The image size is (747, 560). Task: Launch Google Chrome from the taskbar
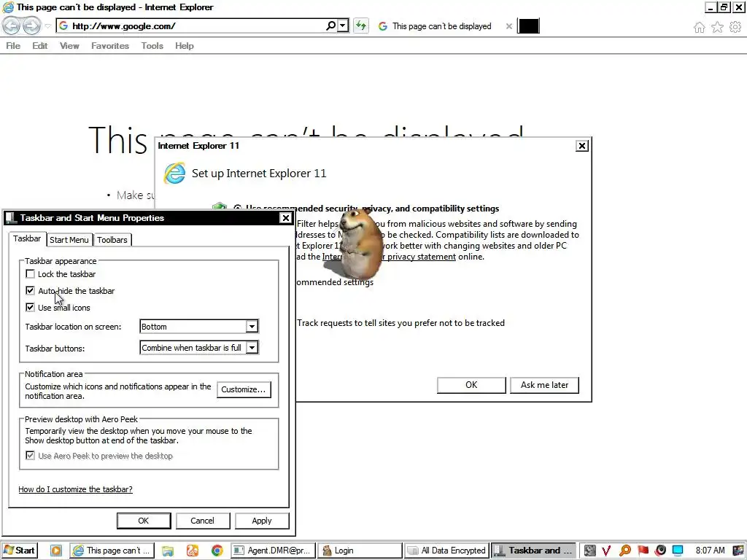coord(217,551)
